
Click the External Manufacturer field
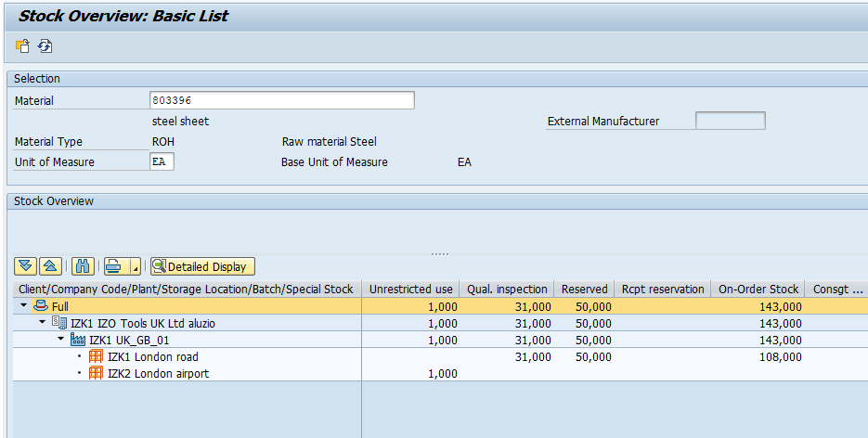pyautogui.click(x=730, y=121)
